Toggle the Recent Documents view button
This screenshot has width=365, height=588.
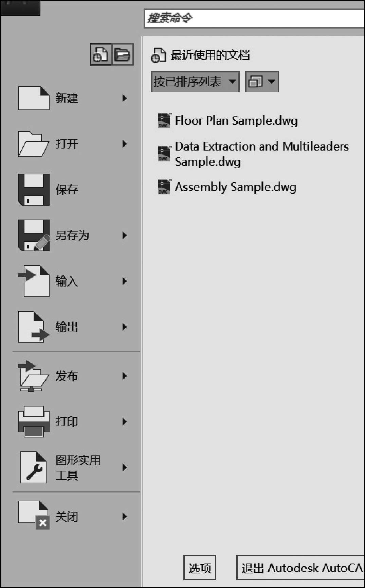tap(101, 54)
